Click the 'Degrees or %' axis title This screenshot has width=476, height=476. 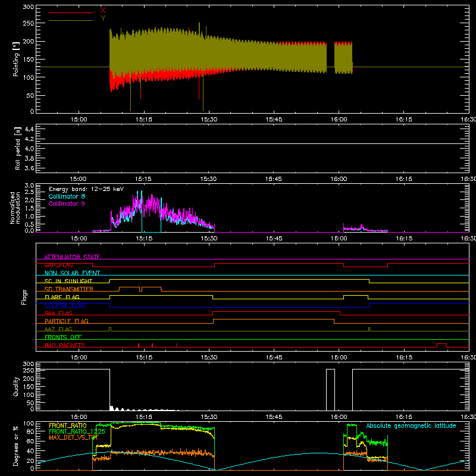tap(16, 446)
